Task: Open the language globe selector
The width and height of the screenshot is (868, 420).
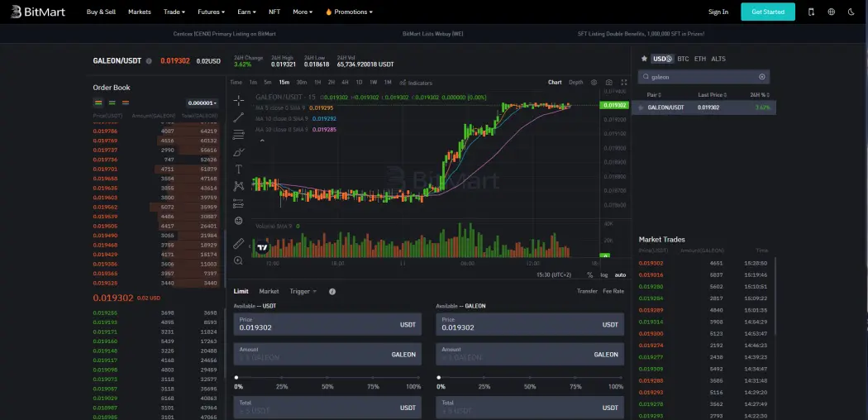Action: pyautogui.click(x=831, y=12)
